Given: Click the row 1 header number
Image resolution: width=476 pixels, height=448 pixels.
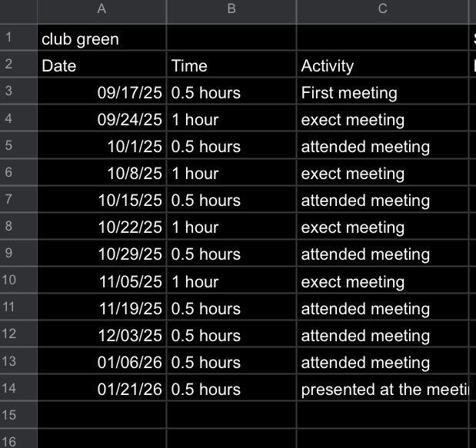Looking at the screenshot, I should click(8, 38).
